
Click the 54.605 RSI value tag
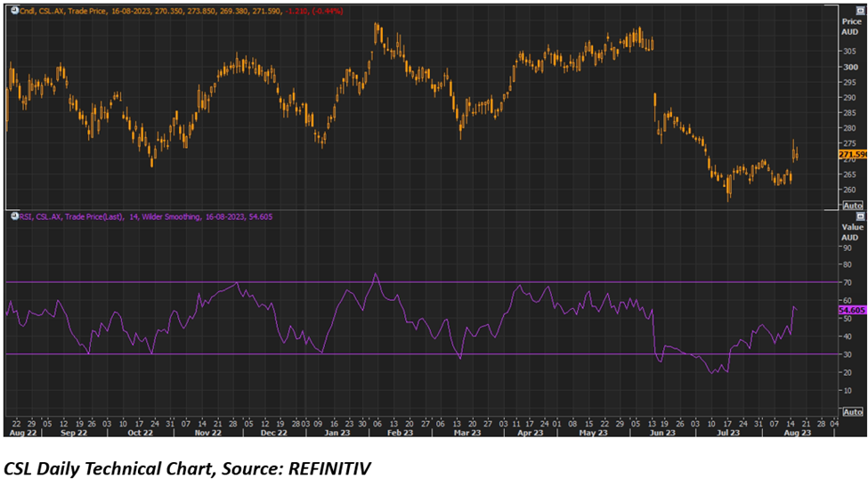pyautogui.click(x=852, y=309)
